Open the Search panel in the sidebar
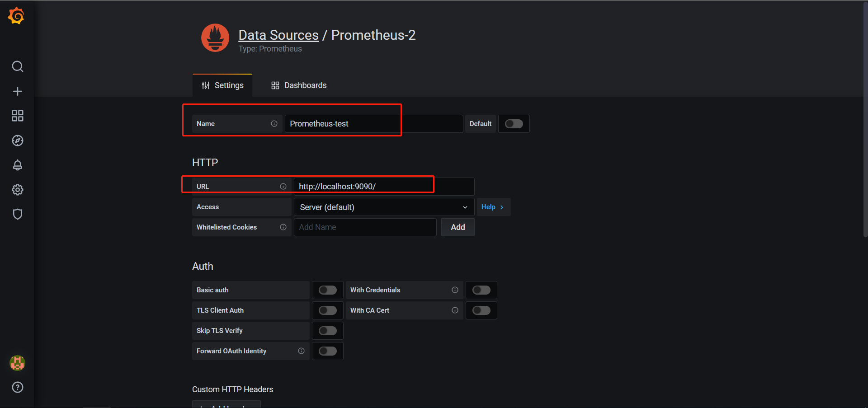Screen dimensions: 868x408 17,66
